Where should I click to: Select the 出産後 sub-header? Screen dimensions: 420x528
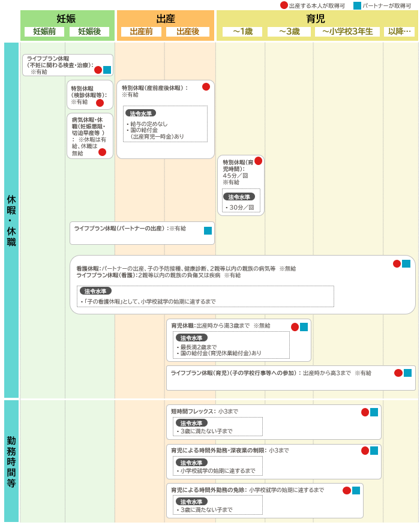click(x=188, y=32)
